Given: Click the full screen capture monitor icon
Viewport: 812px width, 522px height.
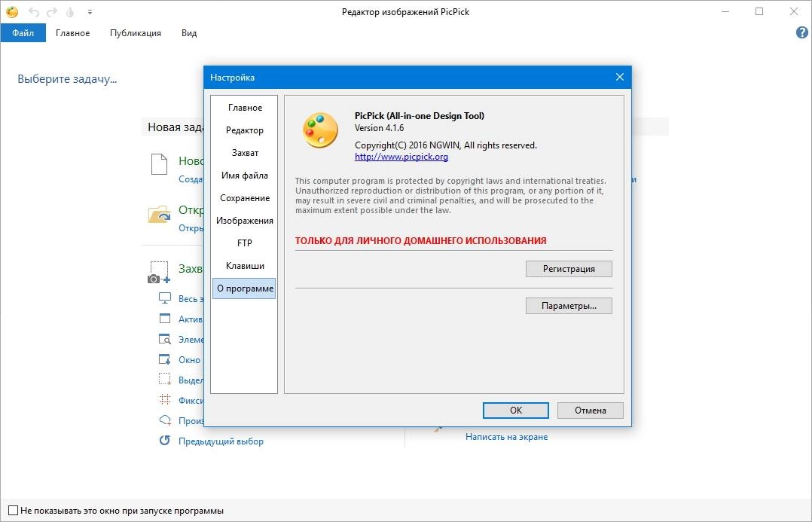Looking at the screenshot, I should coord(165,298).
